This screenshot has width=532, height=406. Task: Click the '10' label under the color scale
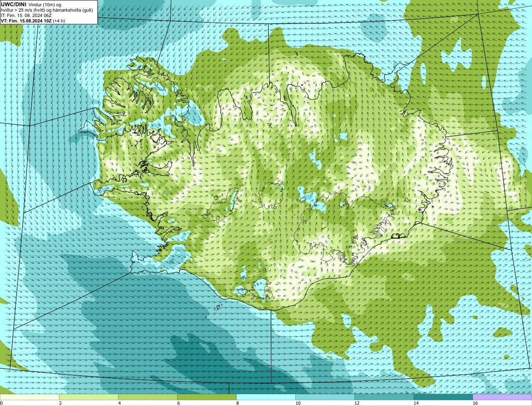pos(298,403)
